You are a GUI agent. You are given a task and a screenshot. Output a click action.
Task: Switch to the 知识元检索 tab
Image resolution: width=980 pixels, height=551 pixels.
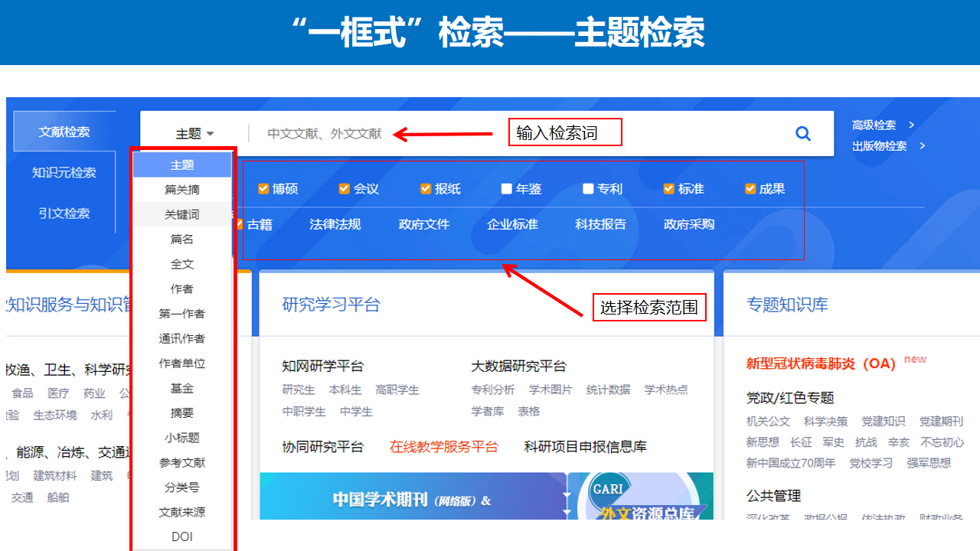(64, 173)
